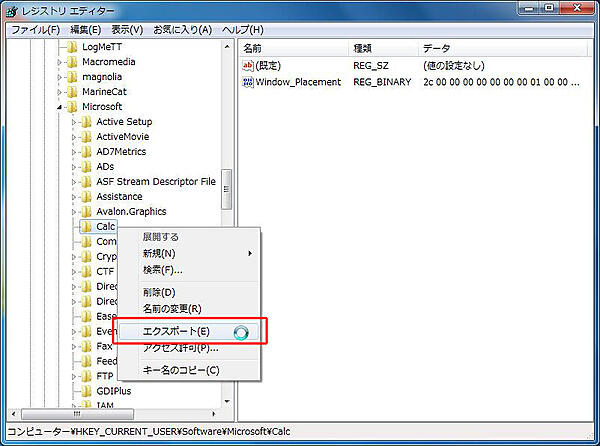Click the magnolia folder icon

click(x=72, y=77)
